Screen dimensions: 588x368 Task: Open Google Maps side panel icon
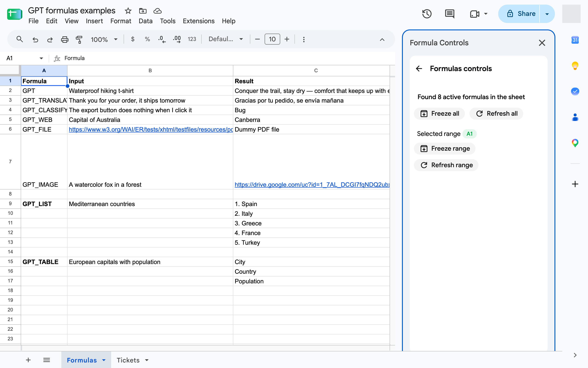[x=575, y=143]
